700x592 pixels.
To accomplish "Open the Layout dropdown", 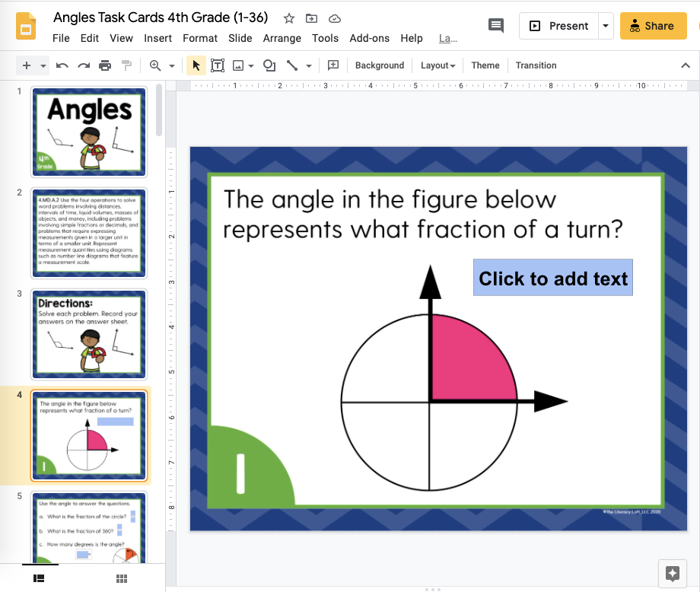I will [437, 65].
